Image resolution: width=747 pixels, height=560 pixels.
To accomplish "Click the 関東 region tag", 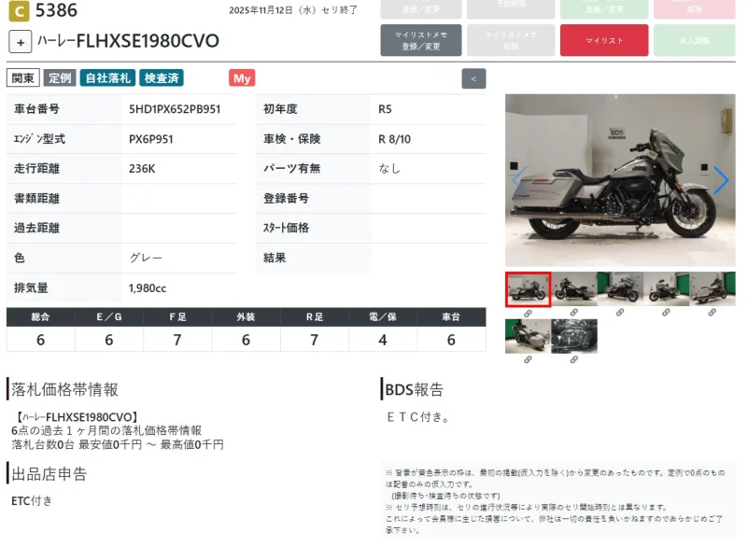I will tap(22, 78).
